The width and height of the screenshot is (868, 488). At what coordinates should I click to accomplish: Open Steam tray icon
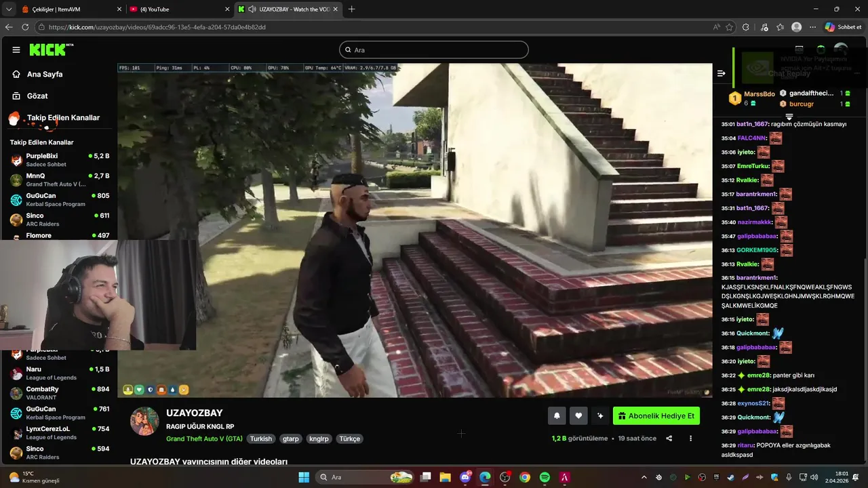(x=730, y=477)
